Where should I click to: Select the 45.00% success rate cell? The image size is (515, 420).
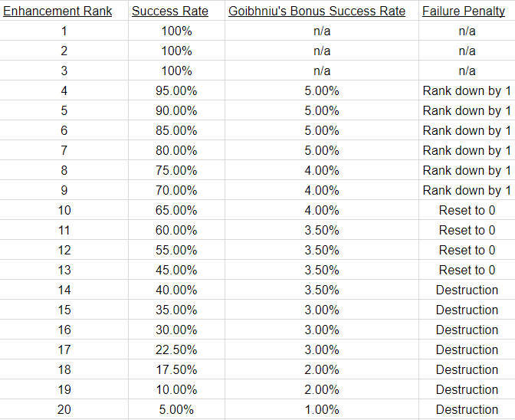176,270
